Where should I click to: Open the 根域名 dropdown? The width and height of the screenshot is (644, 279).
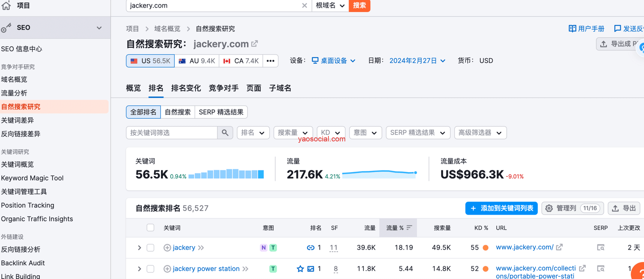[330, 6]
